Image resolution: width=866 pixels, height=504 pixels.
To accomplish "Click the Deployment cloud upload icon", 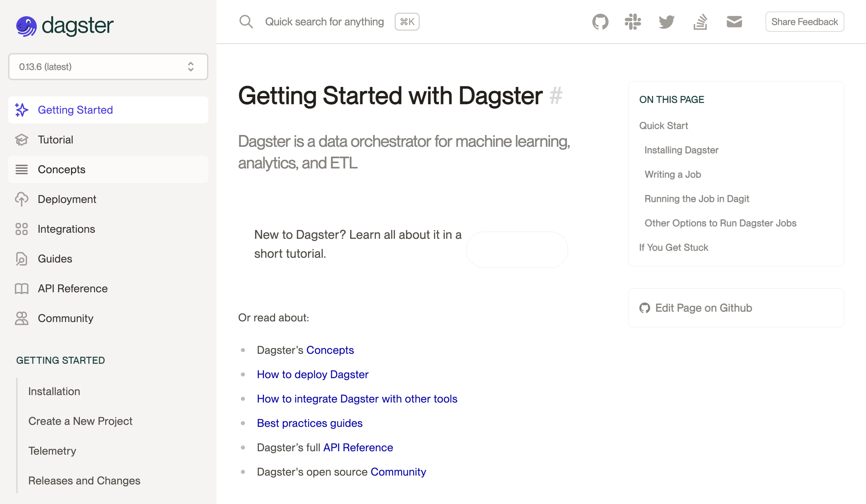I will [21, 199].
